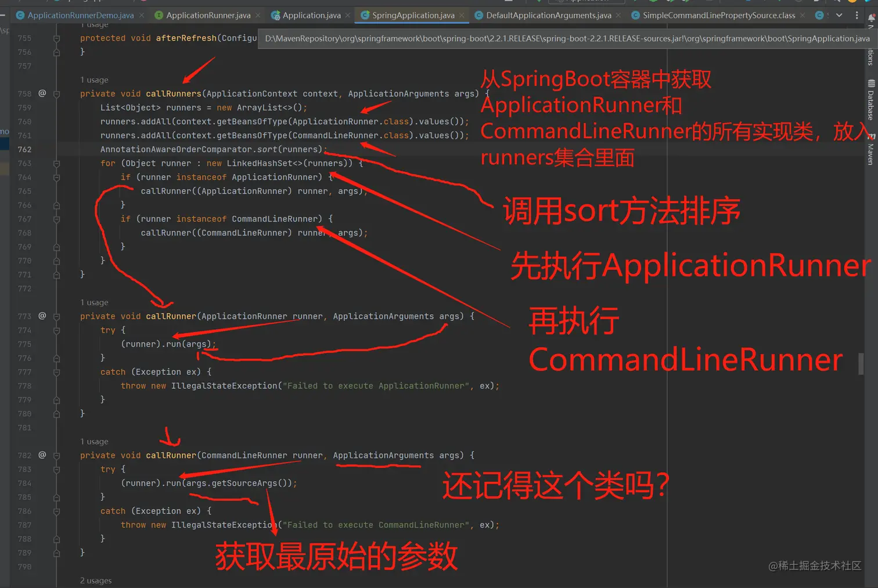Collapse the callRunners method using its fold marker
Viewport: 878px width, 588px height.
click(56, 93)
